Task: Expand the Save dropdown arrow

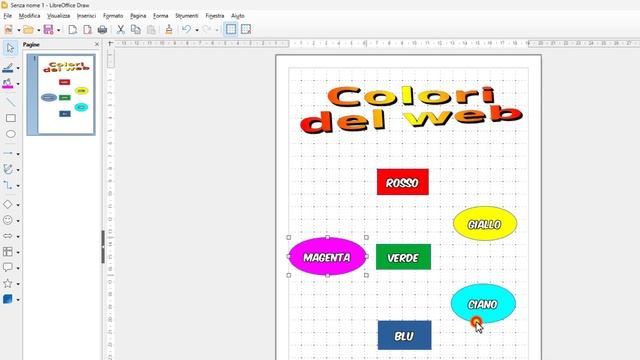Action: point(58,30)
